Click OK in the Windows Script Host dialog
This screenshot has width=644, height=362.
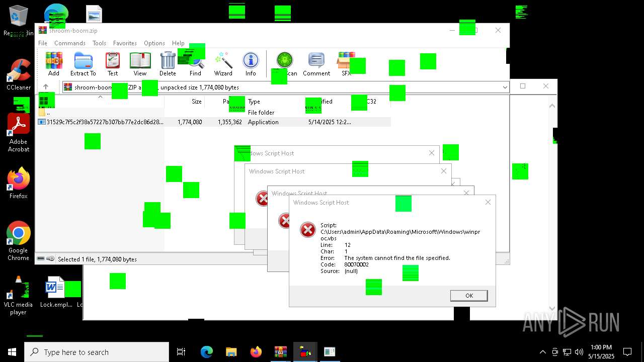[x=469, y=296]
